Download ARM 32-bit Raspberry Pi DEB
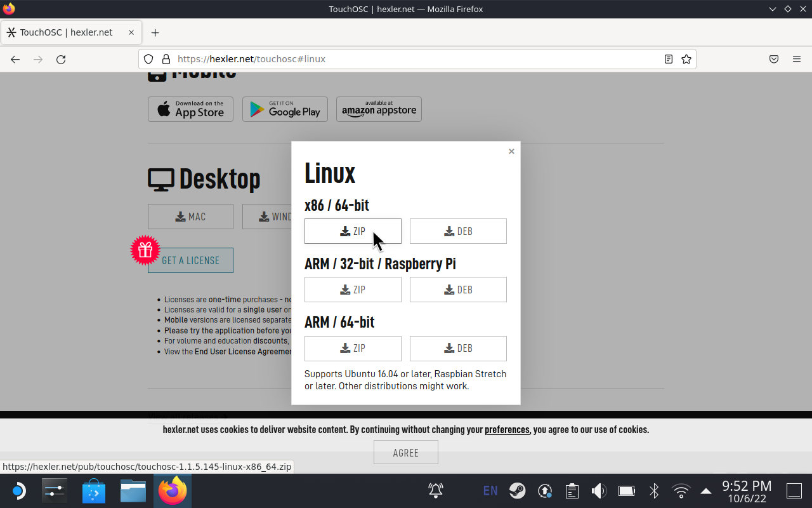Image resolution: width=812 pixels, height=508 pixels. tap(458, 290)
